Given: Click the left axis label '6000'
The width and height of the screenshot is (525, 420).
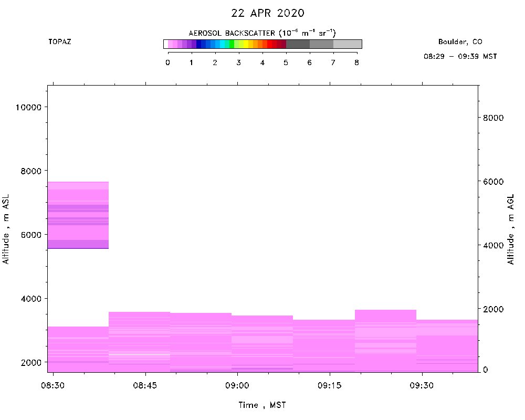Looking at the screenshot, I should 31,235.
